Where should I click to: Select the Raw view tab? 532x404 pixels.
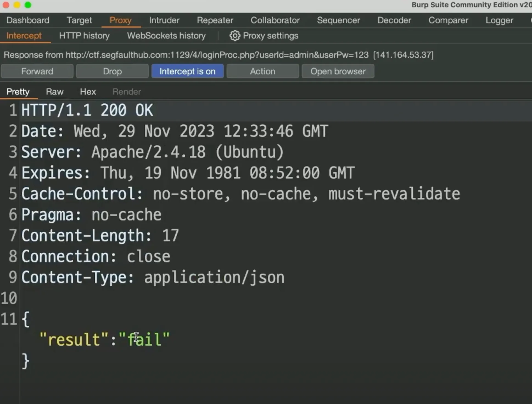[x=55, y=92]
